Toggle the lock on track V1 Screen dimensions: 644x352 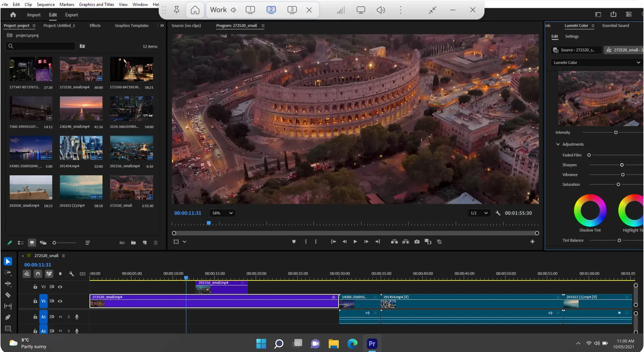35,301
